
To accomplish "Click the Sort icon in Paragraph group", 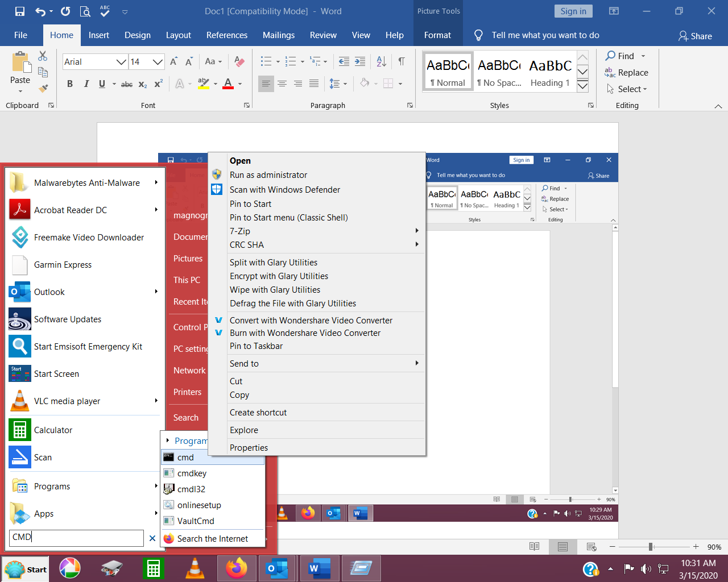I will [382, 61].
